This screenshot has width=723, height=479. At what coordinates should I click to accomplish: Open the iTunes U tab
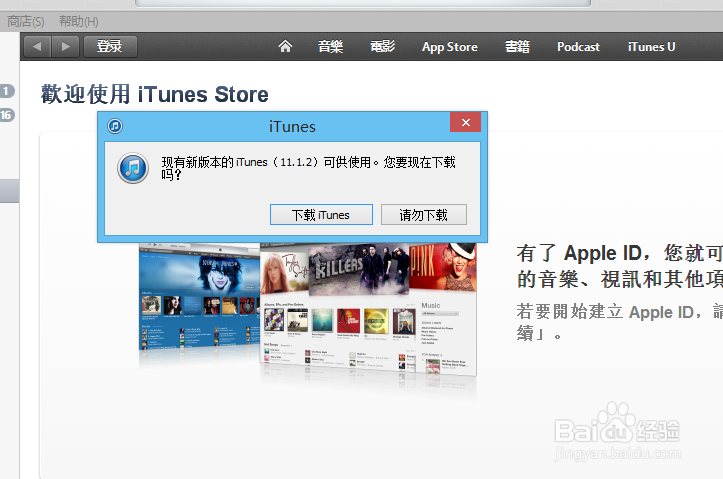pos(651,47)
